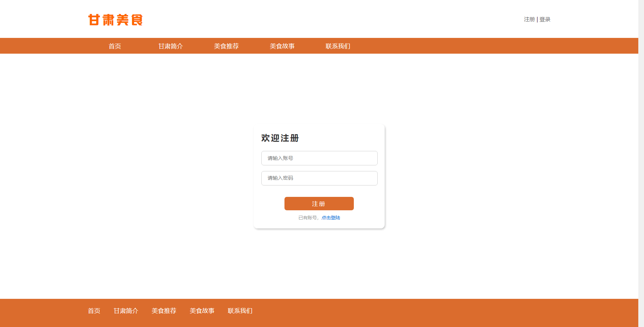644x327 pixels.
Task: Open 美食推荐 in footer navigation
Action: tap(164, 311)
